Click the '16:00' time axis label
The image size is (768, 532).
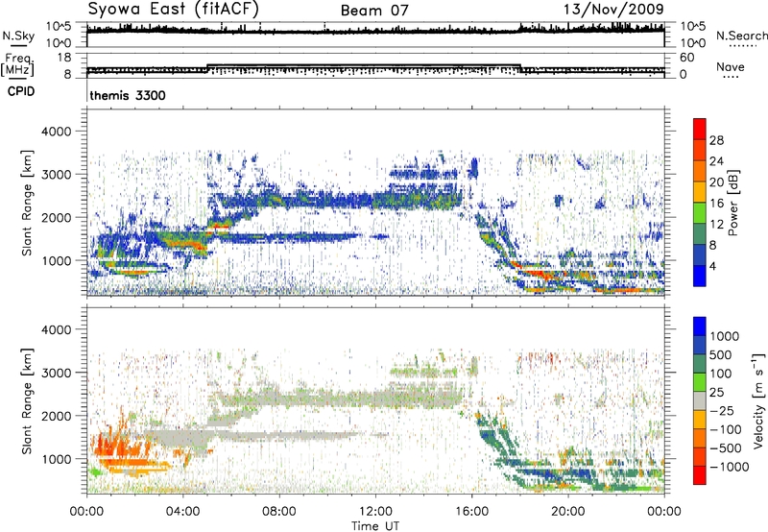[472, 512]
